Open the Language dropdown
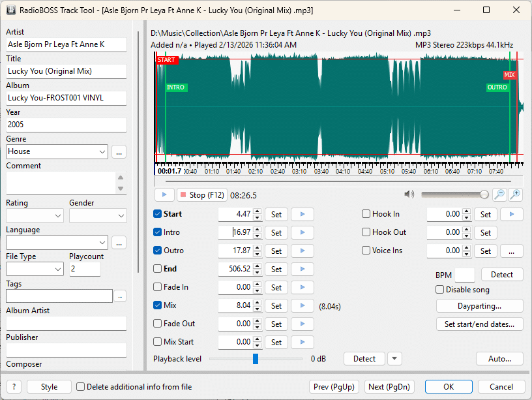The width and height of the screenshot is (532, 400). point(102,243)
